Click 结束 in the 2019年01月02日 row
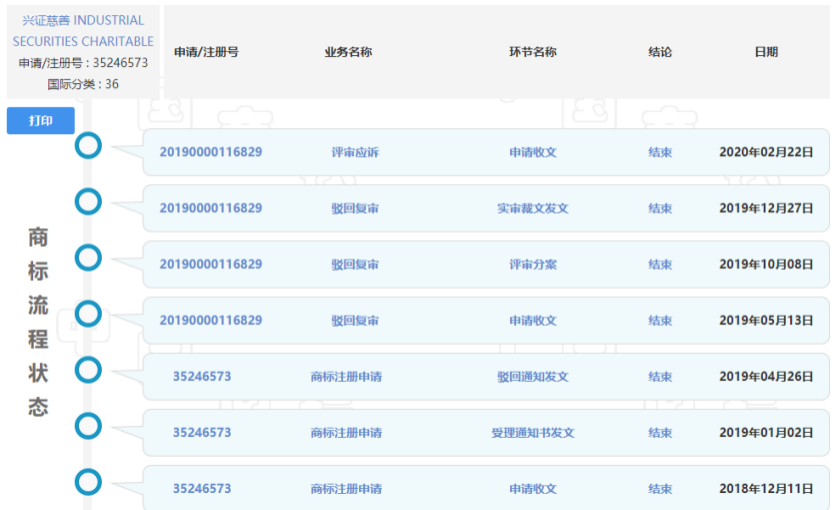The image size is (832, 510). (660, 433)
